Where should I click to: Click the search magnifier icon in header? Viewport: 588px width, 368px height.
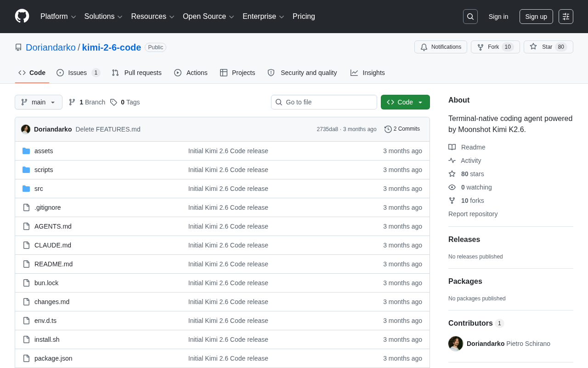tap(470, 17)
